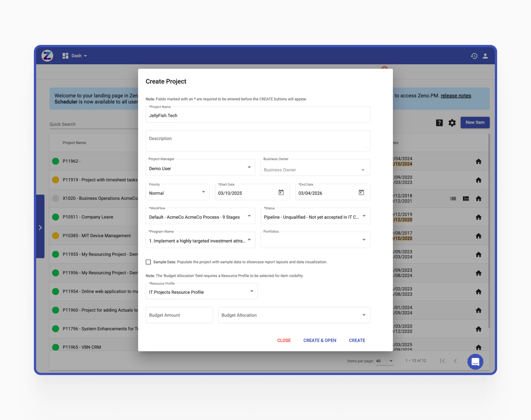Screen dimensions: 531x420
Task: Follow the release notes link
Action: [x=455, y=95]
